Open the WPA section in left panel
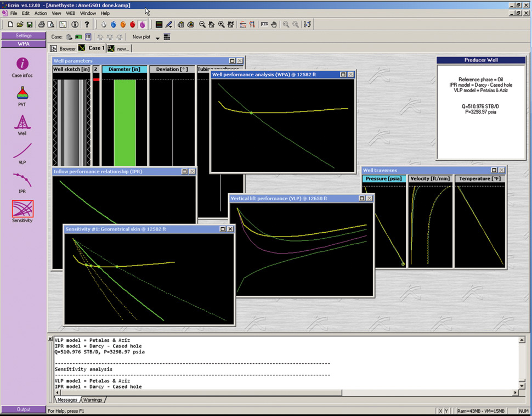This screenshot has width=532, height=416. click(x=24, y=44)
